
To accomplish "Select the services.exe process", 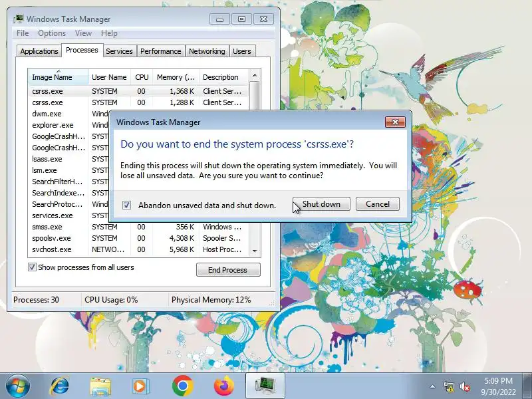I will point(53,215).
